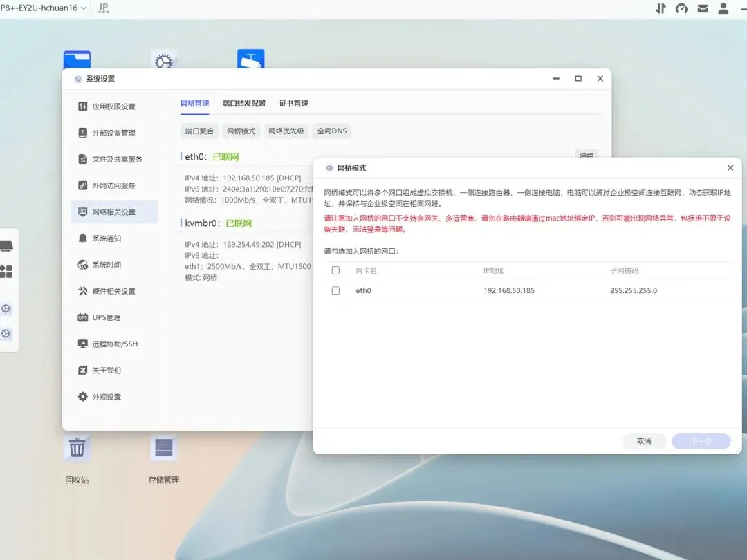
Task: Open 系统时间 settings
Action: click(114, 265)
